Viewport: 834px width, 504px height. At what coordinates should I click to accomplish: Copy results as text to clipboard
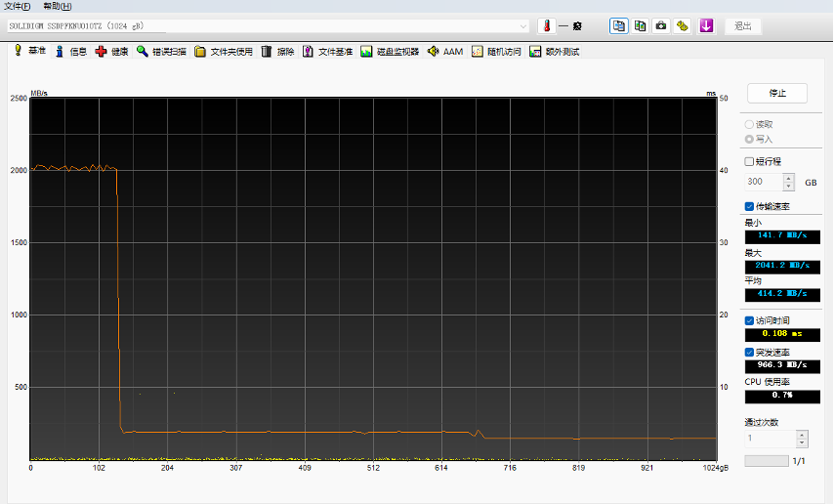(x=618, y=26)
